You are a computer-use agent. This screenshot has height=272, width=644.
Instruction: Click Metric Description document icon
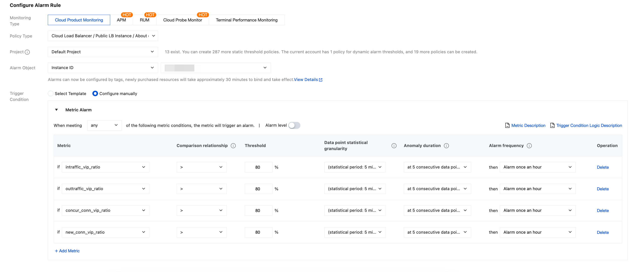tap(507, 125)
